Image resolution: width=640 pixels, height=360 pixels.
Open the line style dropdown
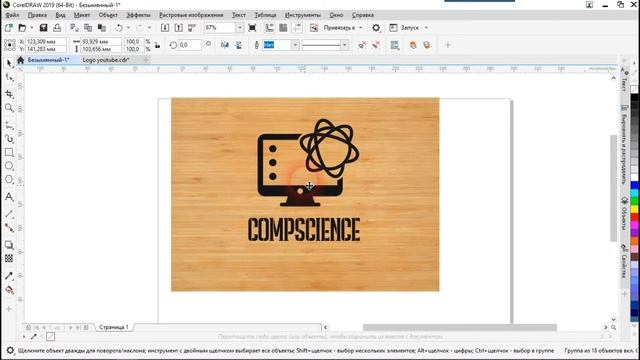(x=344, y=45)
